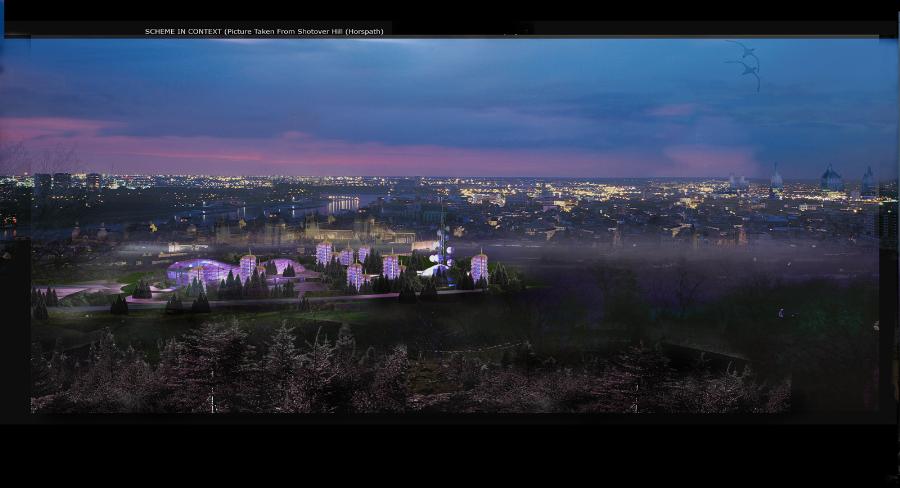The width and height of the screenshot is (900, 488).
Task: Click the flying birds emblem in the sky
Action: point(745,63)
